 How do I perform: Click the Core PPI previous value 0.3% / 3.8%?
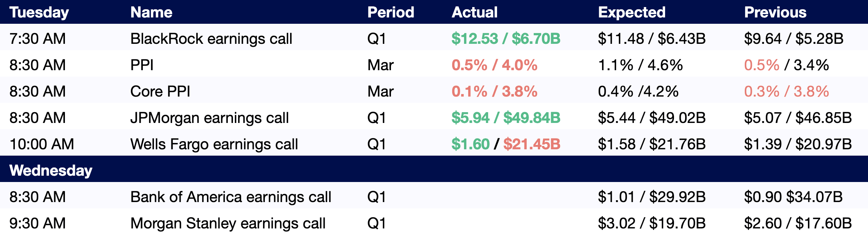[786, 91]
